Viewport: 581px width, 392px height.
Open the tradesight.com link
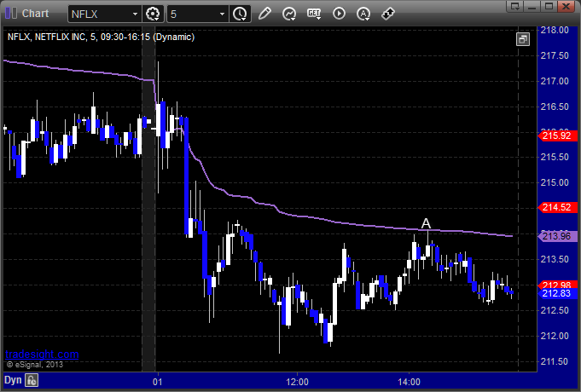[42, 355]
